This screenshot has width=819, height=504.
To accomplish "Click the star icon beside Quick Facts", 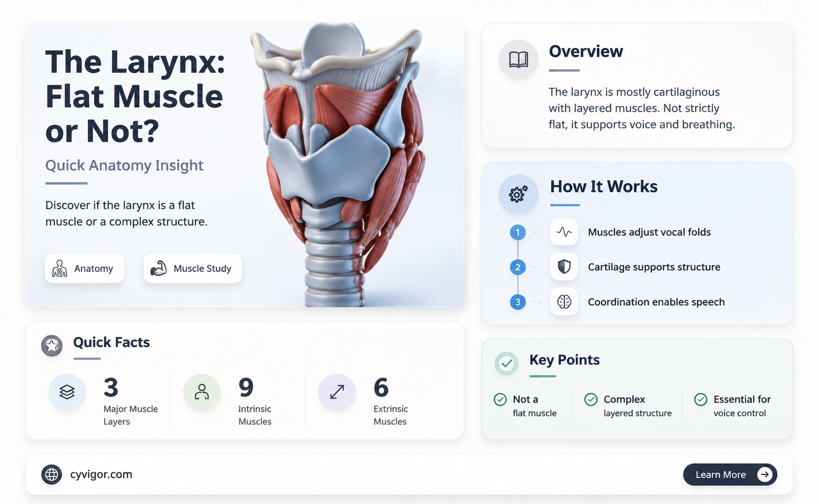I will 52,346.
